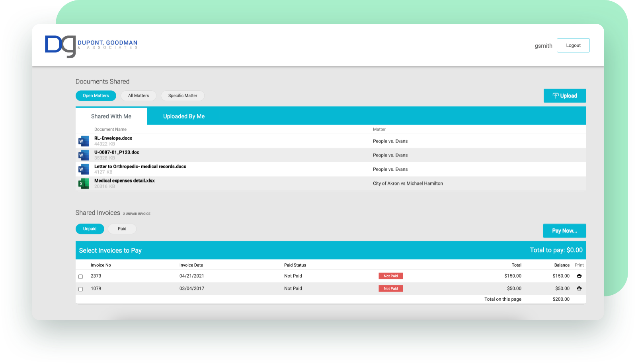
Task: Open the Word icon for Letter to Orthropedic
Action: pyautogui.click(x=84, y=169)
